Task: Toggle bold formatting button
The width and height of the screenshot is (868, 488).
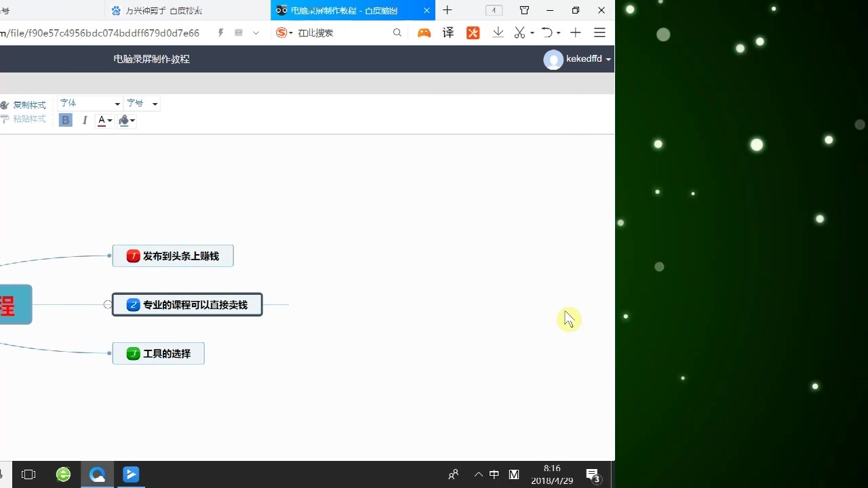Action: tap(65, 120)
